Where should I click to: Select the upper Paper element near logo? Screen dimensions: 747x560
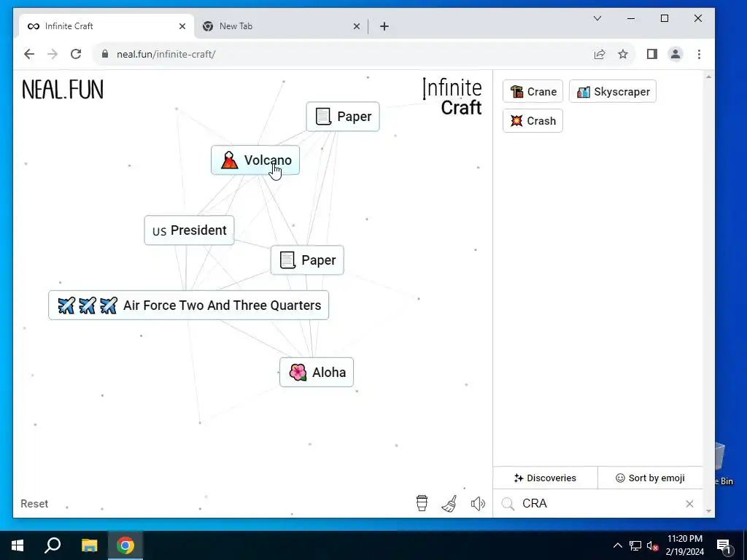point(343,117)
